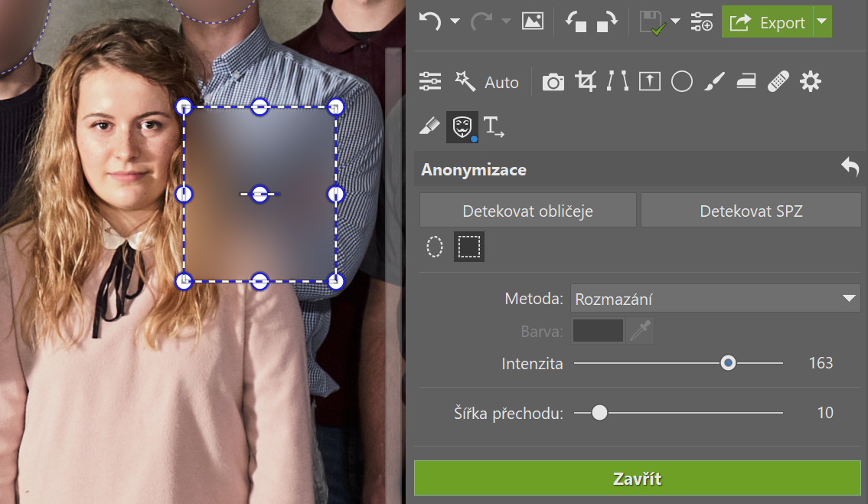This screenshot has width=868, height=504.
Task: Click the top-left corner handle of the blur box
Action: pyautogui.click(x=184, y=107)
